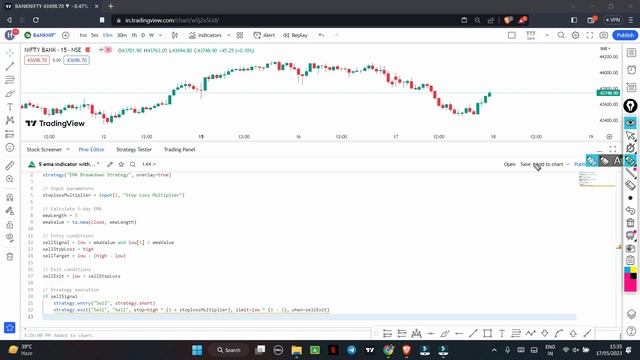The width and height of the screenshot is (640, 360).
Task: Activate the zoom in tool
Action: click(x=10, y=179)
